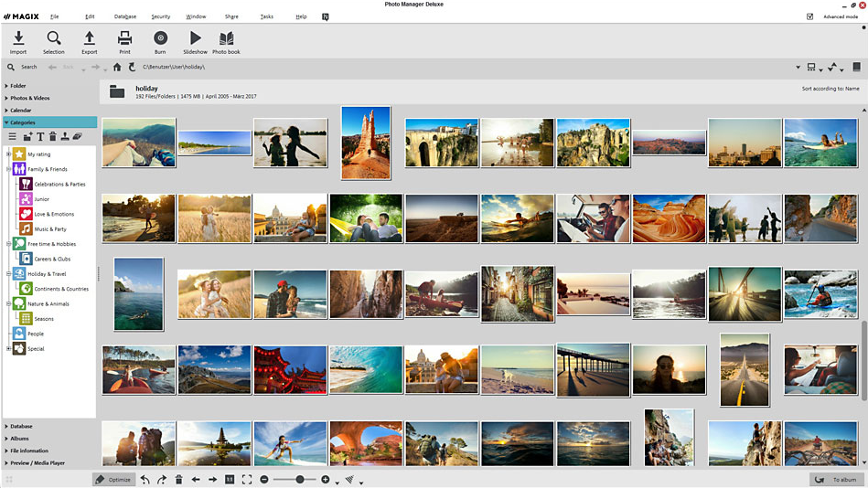The width and height of the screenshot is (868, 488).
Task: Start the Slideshow
Action: pos(195,37)
